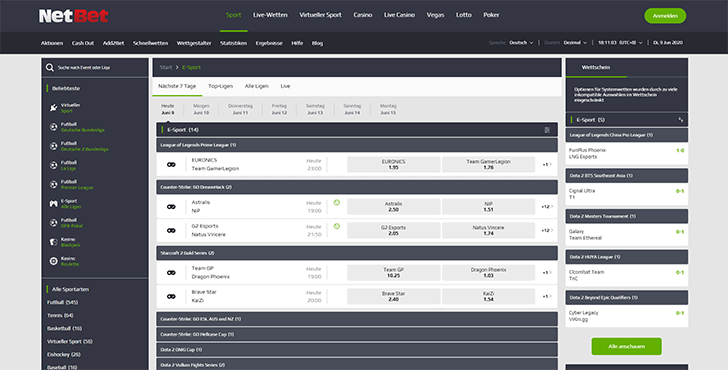
Task: Click gamepad icon beside Astralis vs NIP
Action: tap(171, 207)
